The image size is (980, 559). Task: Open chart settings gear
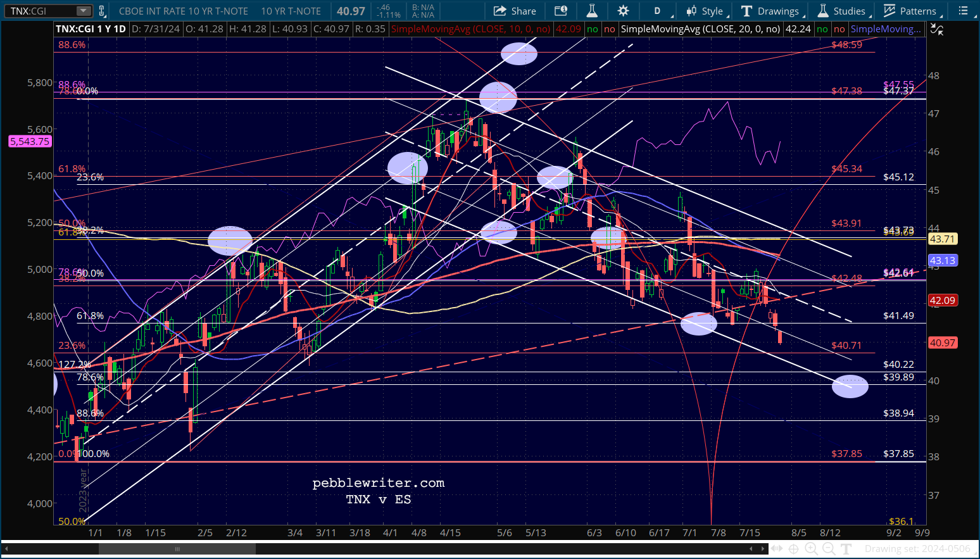click(x=624, y=11)
